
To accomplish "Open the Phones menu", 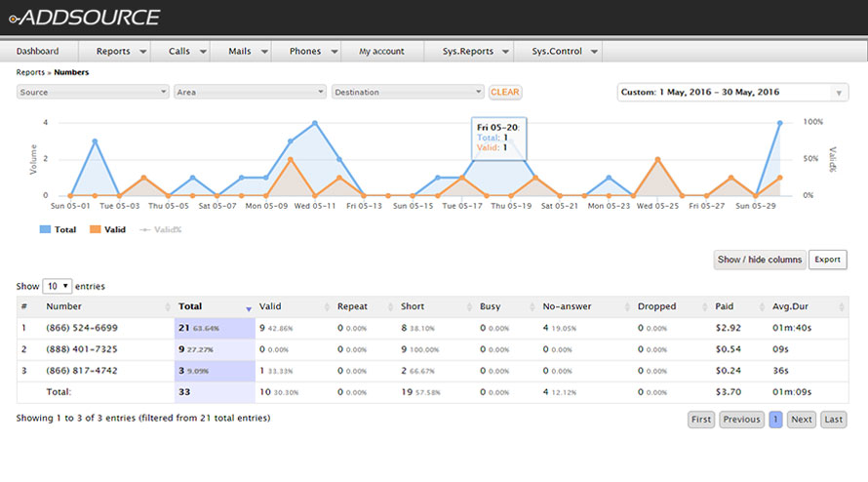I will coord(305,51).
